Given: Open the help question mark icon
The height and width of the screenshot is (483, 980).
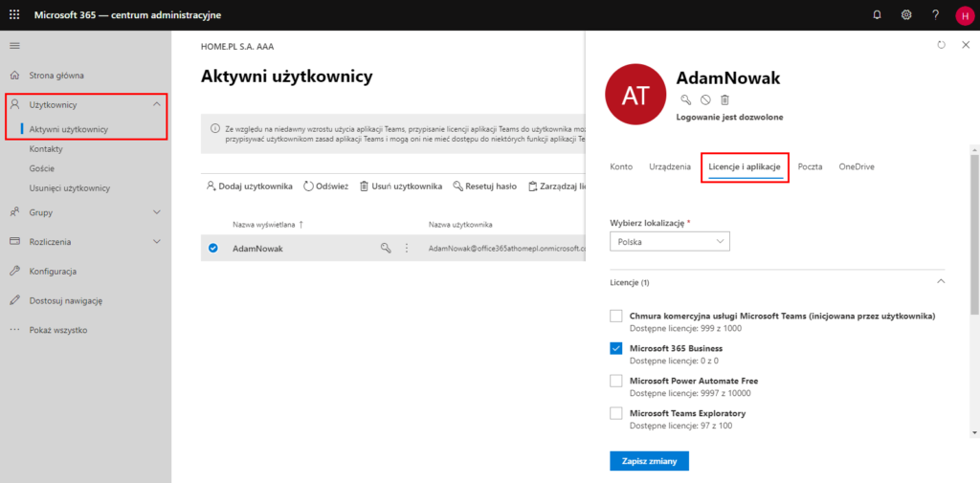Looking at the screenshot, I should pos(936,15).
